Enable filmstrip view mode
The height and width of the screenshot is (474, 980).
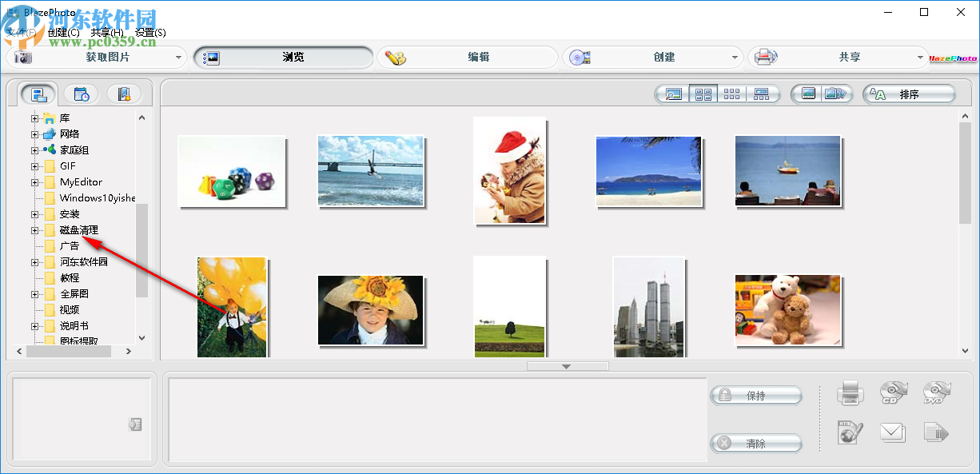click(x=761, y=94)
